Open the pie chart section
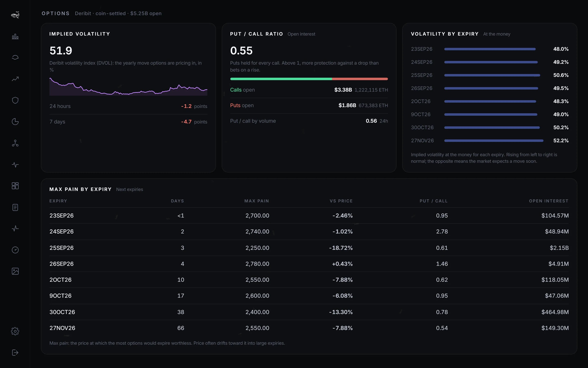The height and width of the screenshot is (368, 588). (15, 121)
